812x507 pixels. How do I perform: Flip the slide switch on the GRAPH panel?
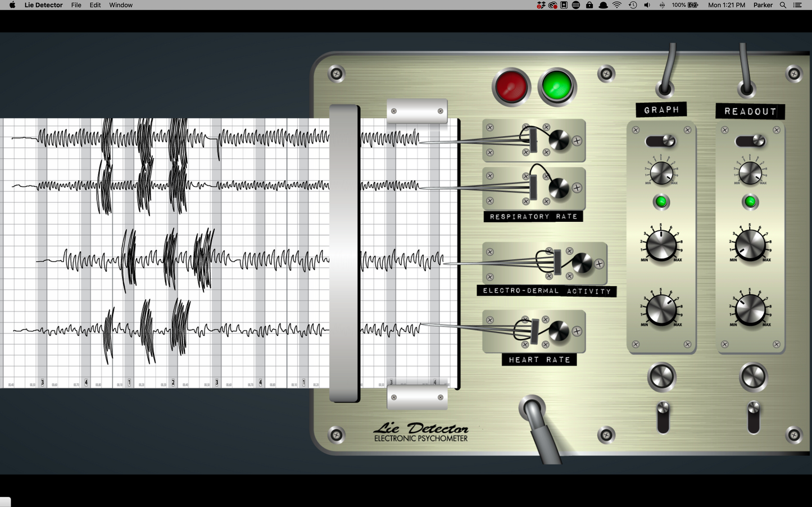click(661, 141)
